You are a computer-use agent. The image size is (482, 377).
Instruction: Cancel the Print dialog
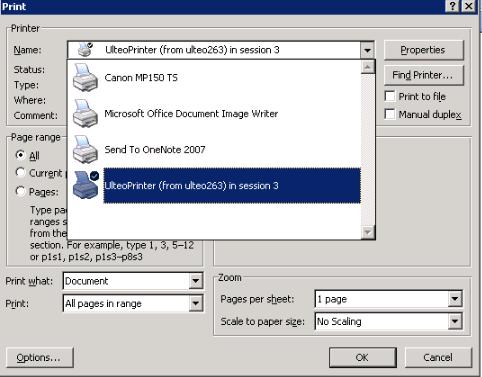(438, 358)
